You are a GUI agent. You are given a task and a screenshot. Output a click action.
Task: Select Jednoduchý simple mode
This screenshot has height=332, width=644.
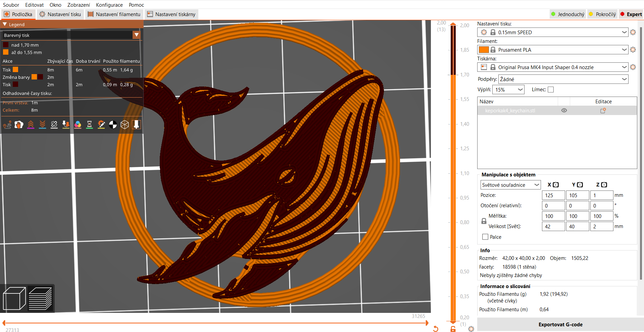[x=567, y=14]
